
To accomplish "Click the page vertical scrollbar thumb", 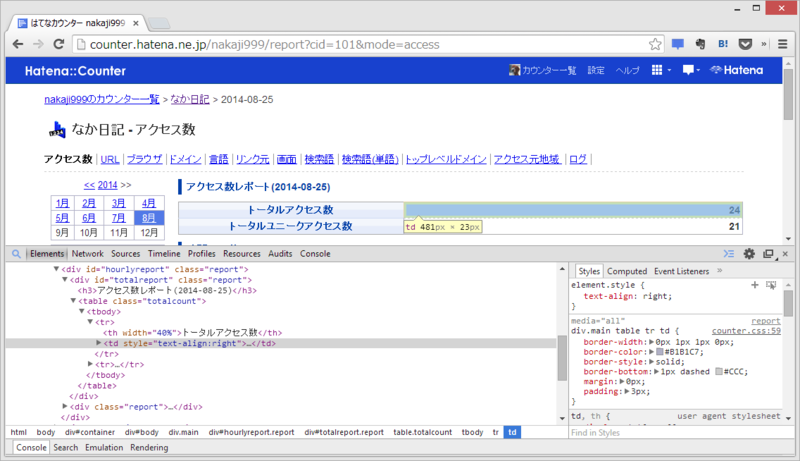I will pyautogui.click(x=789, y=94).
